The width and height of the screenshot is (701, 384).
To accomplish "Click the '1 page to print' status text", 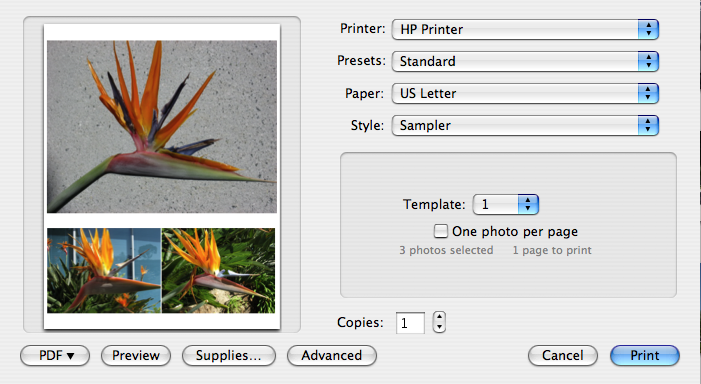I will coord(552,250).
